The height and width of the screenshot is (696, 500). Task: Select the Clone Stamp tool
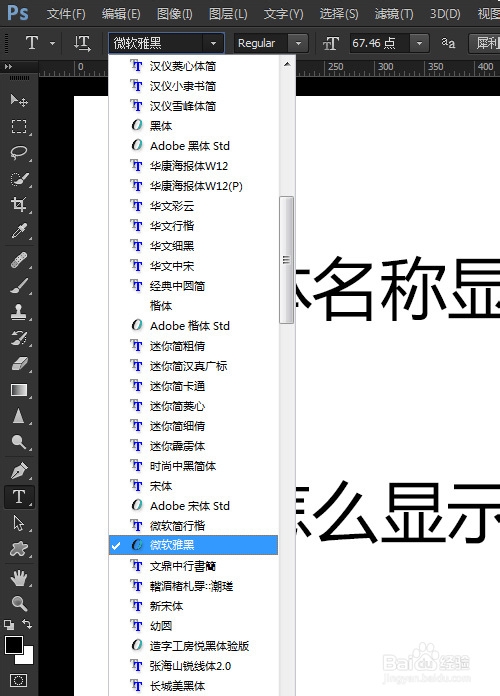point(19,312)
